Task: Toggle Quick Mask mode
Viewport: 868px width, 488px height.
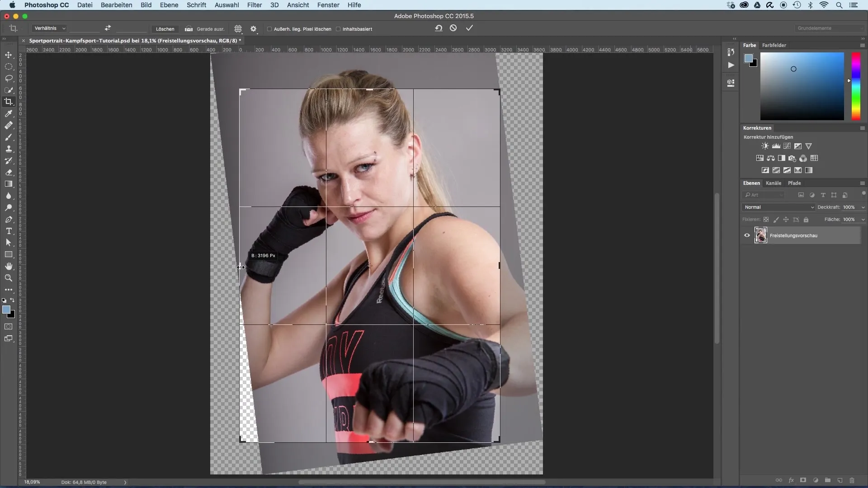Action: (x=9, y=326)
